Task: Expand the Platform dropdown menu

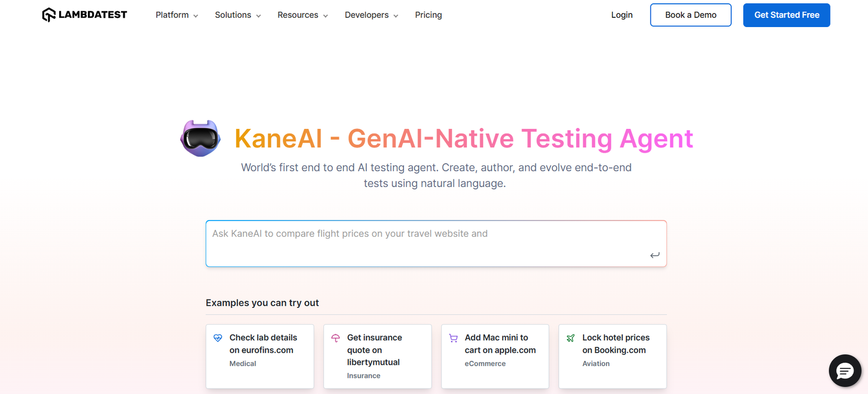Action: (x=177, y=15)
